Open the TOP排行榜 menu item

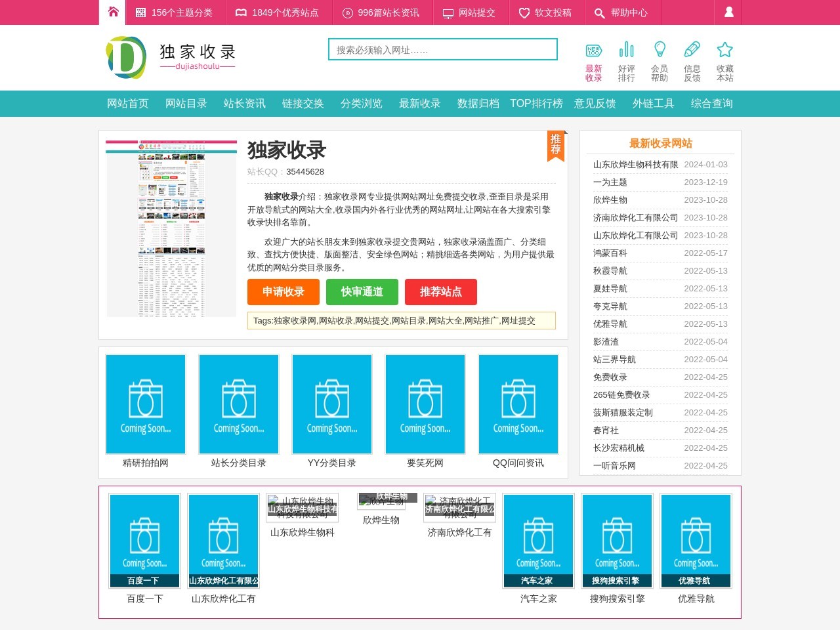pos(536,103)
